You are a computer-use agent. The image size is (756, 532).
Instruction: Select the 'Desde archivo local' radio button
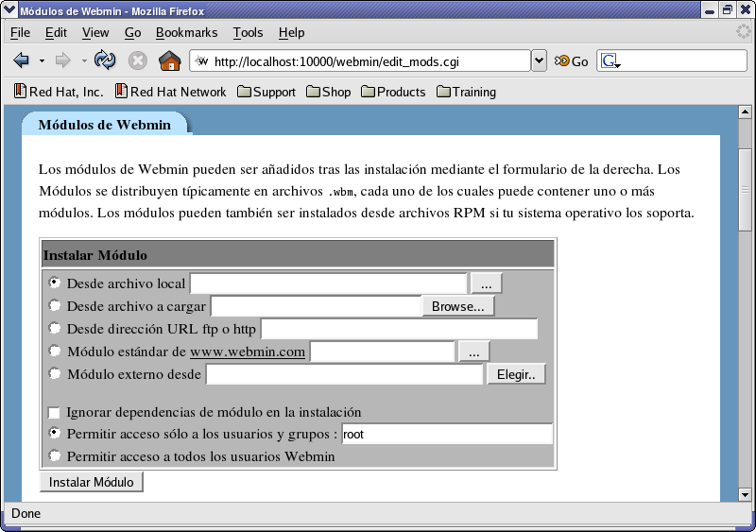[x=55, y=283]
